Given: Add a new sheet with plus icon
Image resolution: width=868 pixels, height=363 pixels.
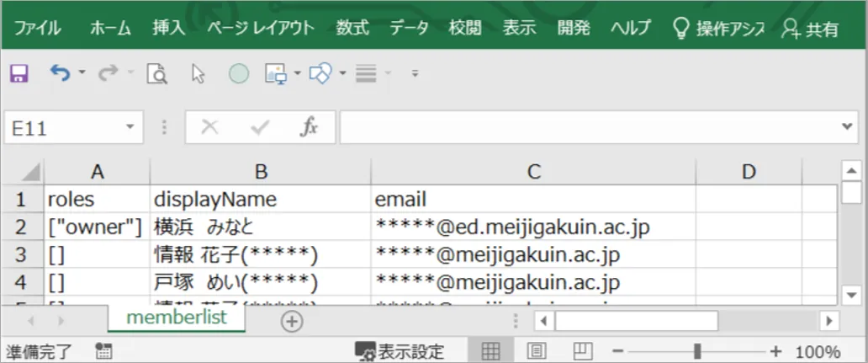Looking at the screenshot, I should [291, 321].
